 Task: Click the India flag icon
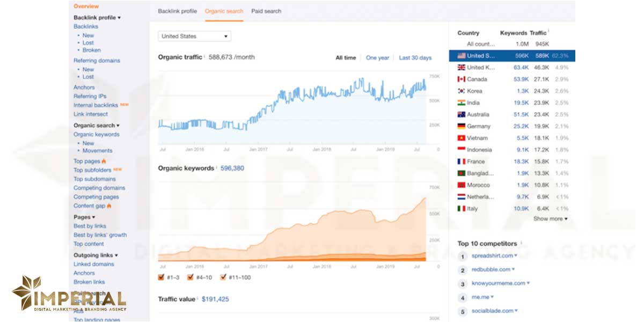461,103
